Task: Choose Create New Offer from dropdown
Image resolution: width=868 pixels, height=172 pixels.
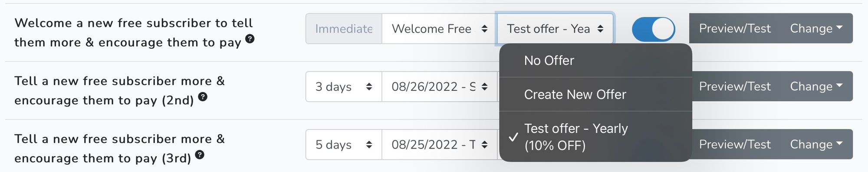Action: (595, 94)
